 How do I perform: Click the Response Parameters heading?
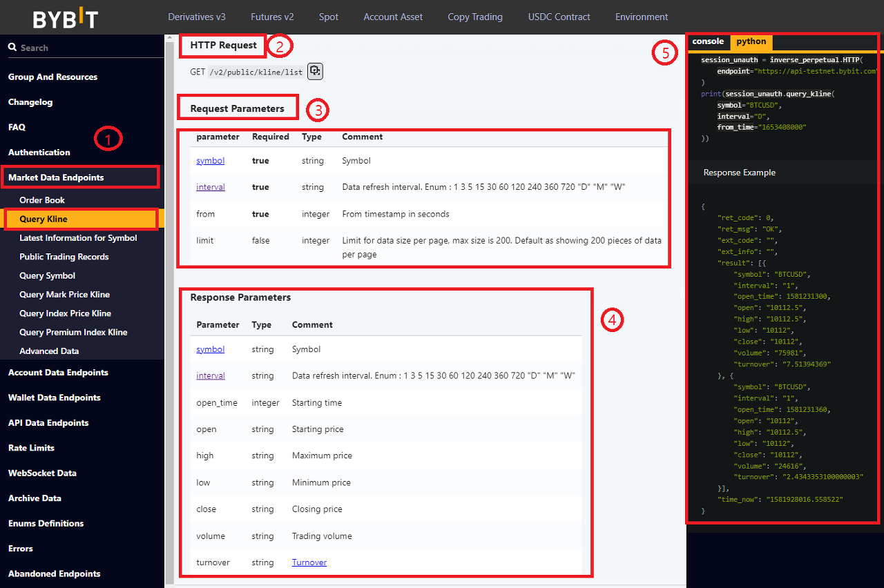tap(240, 297)
